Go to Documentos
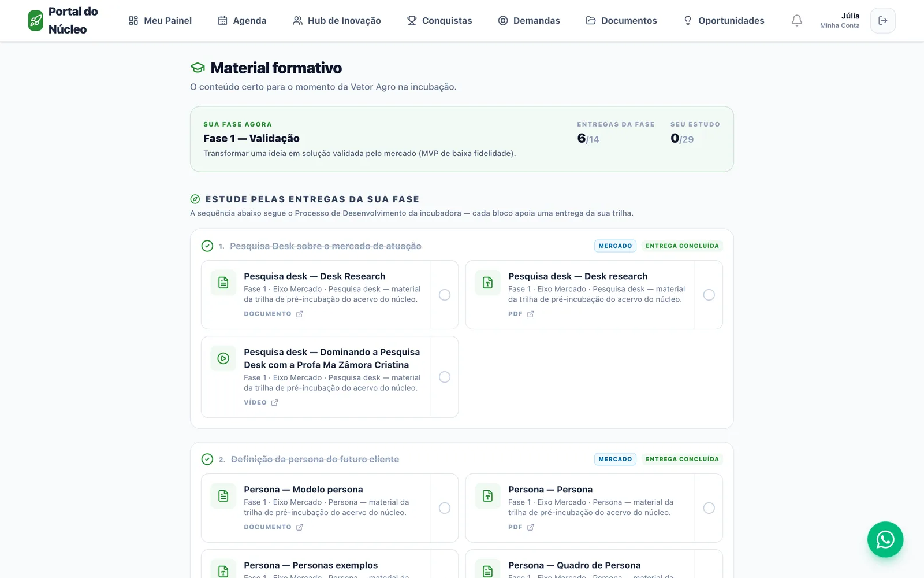This screenshot has width=924, height=578. coord(621,21)
